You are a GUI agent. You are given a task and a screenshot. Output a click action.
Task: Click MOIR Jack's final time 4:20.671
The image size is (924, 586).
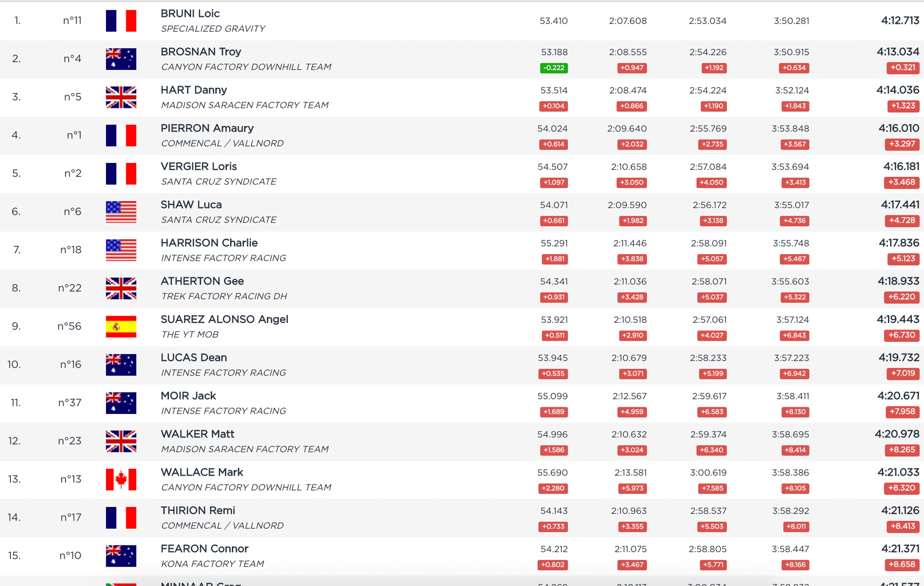pos(898,396)
